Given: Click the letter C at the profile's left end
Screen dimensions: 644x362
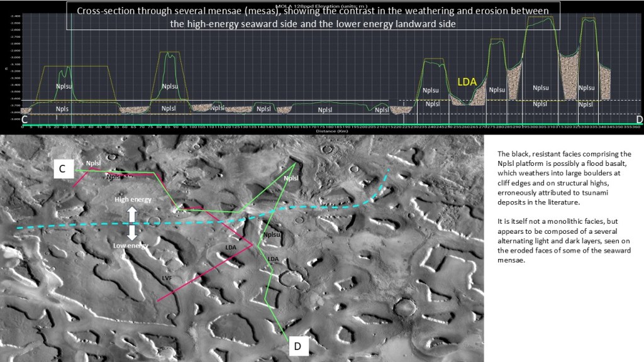Looking at the screenshot, I should coord(25,119).
